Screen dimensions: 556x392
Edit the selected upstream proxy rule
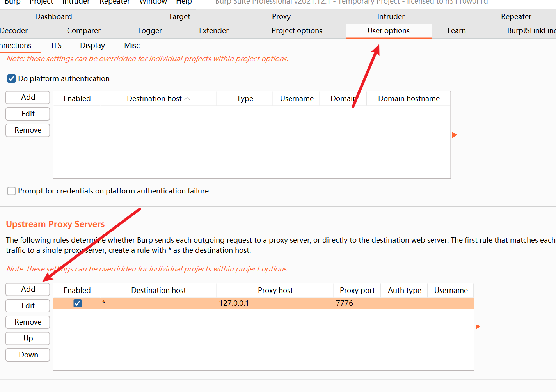click(28, 306)
